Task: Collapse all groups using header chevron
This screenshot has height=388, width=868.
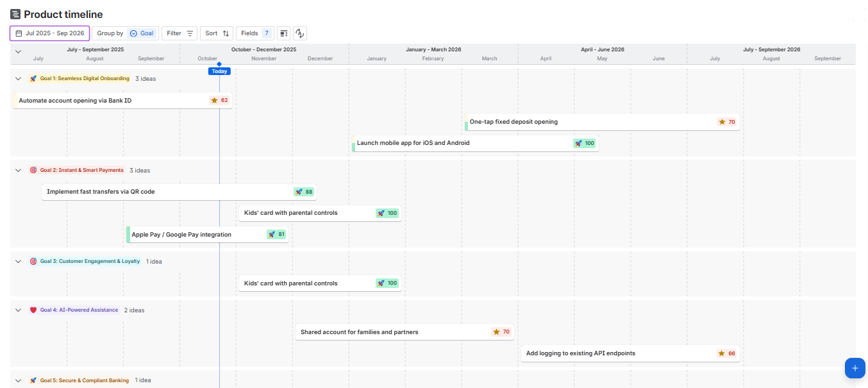Action: [18, 52]
